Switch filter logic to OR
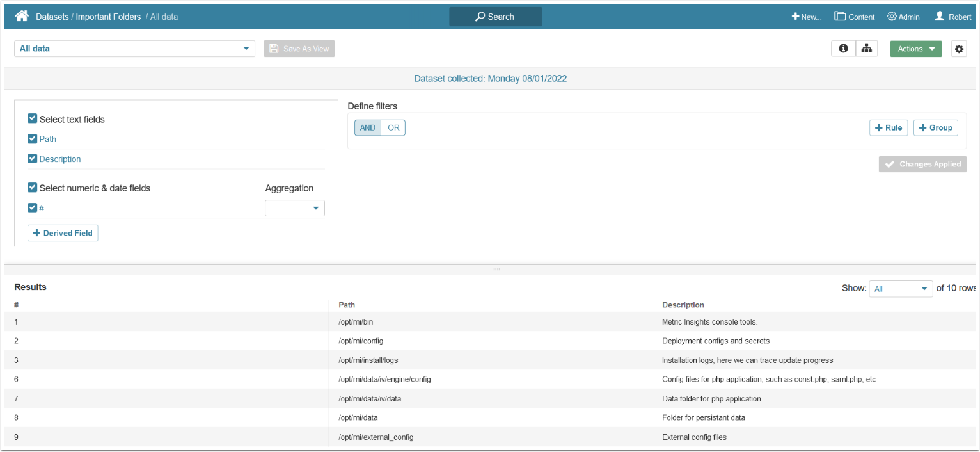Viewport: 980px width, 452px height. (393, 128)
